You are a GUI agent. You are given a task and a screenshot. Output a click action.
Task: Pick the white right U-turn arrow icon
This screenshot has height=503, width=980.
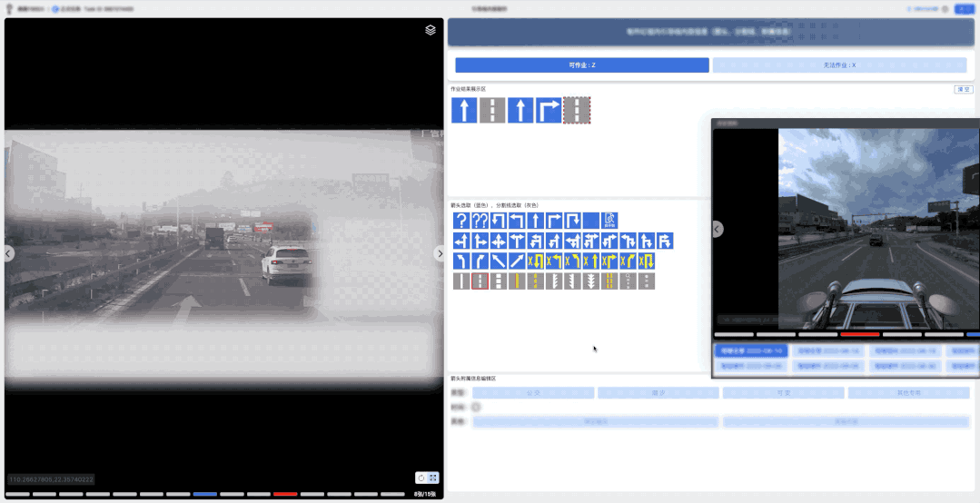point(572,221)
